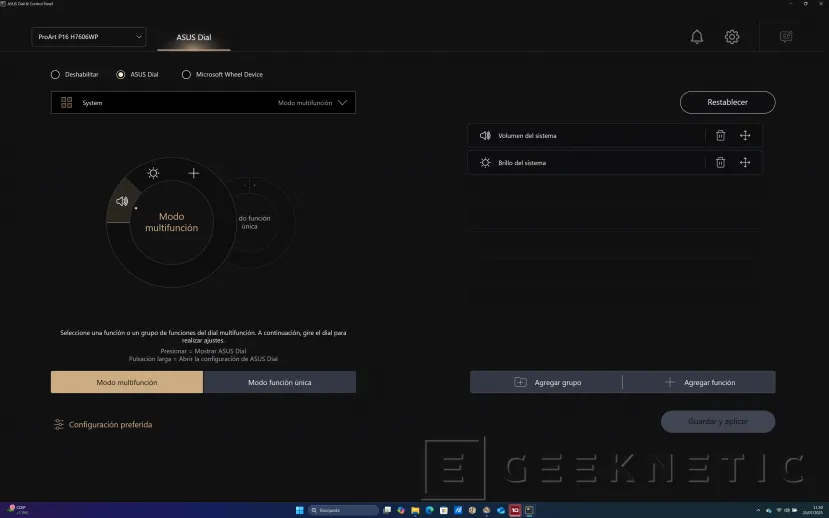
Task: Expand the System Modo multifunción dropdown
Action: pyautogui.click(x=203, y=103)
